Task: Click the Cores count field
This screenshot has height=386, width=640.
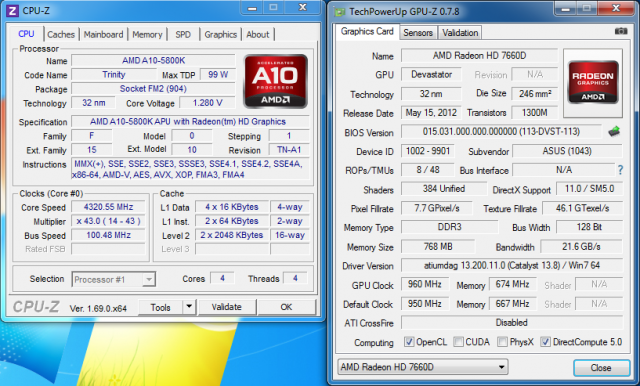Action: pos(222,278)
